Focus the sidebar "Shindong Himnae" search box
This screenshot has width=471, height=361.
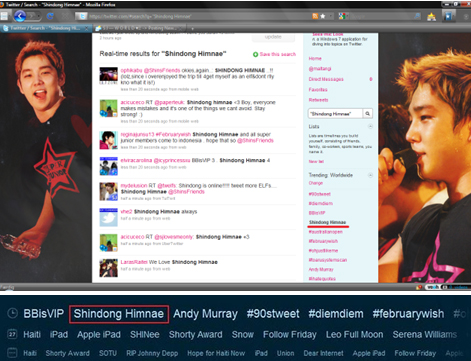coord(335,114)
